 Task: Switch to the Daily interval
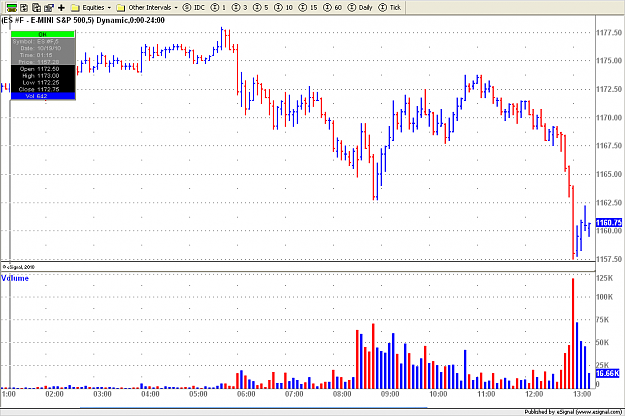pos(360,7)
